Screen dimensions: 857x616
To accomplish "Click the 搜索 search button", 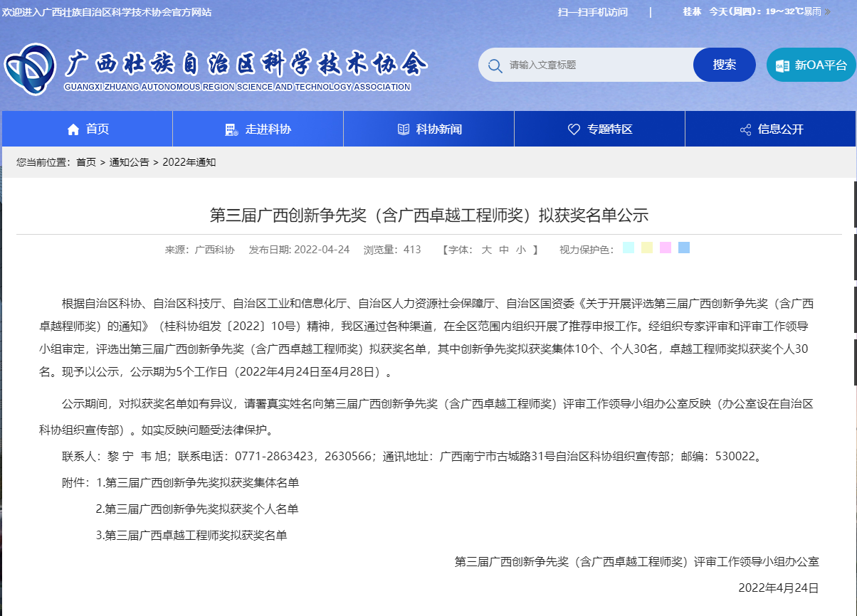I will (x=725, y=65).
